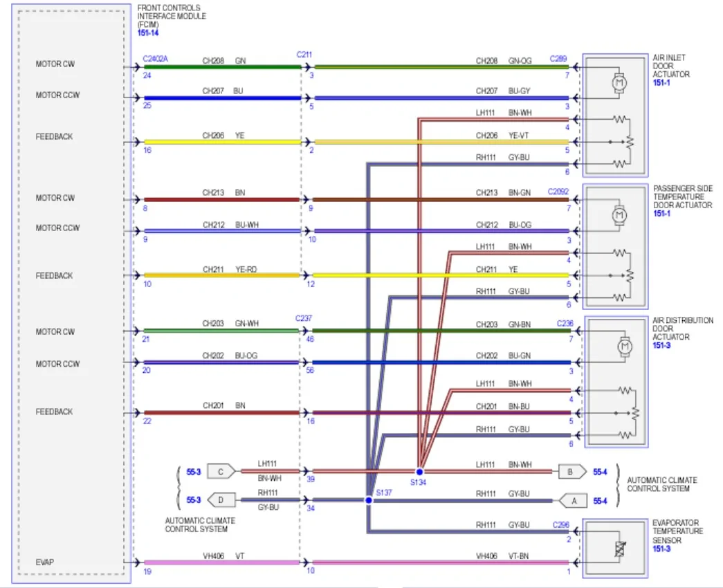Follow the 55-3 reference beside connector C
The height and width of the screenshot is (588, 723).
194,472
